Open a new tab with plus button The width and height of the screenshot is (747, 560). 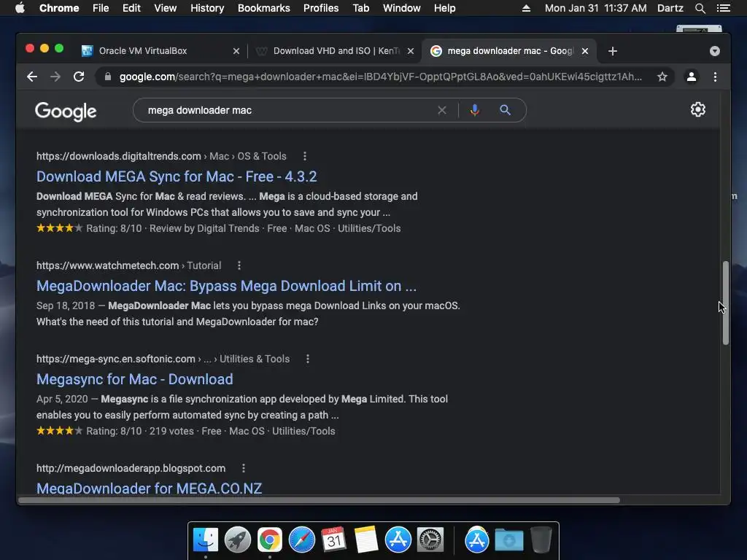click(x=613, y=51)
